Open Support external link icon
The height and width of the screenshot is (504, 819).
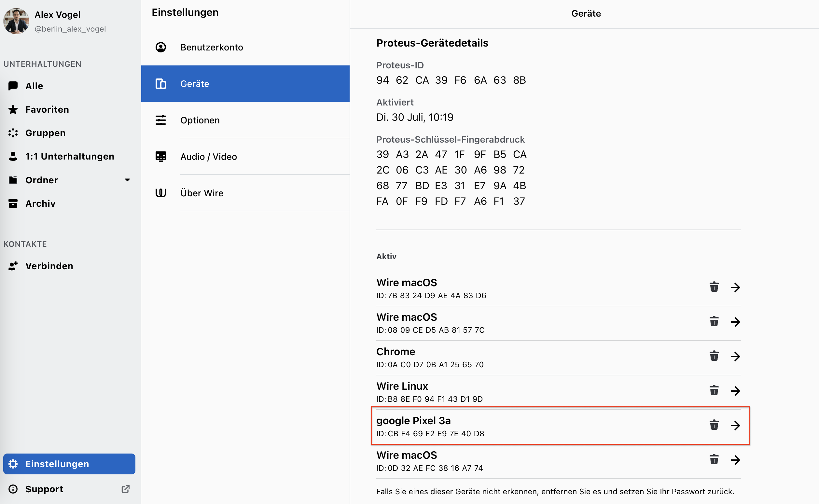tap(125, 489)
